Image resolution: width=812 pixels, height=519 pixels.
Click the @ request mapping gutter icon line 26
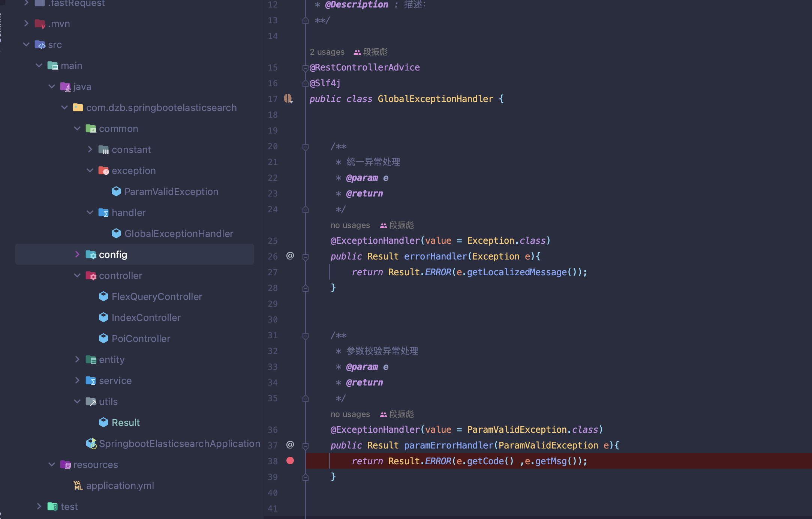(x=290, y=256)
